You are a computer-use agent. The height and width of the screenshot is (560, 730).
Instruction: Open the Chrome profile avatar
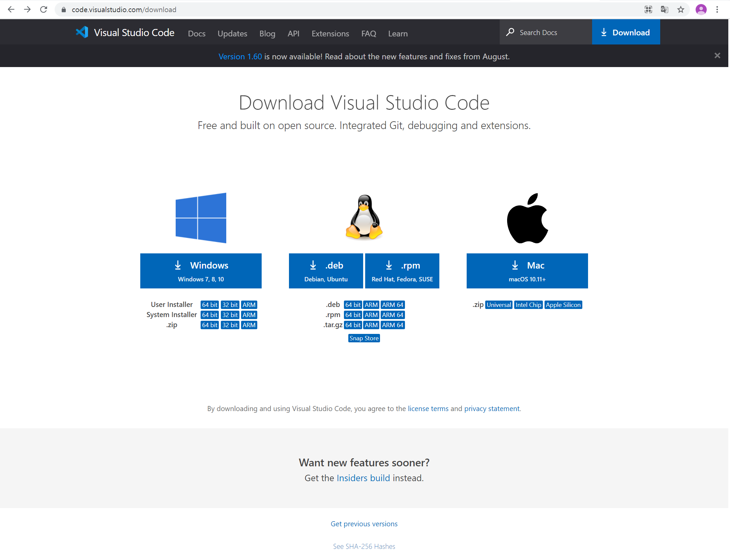(701, 9)
